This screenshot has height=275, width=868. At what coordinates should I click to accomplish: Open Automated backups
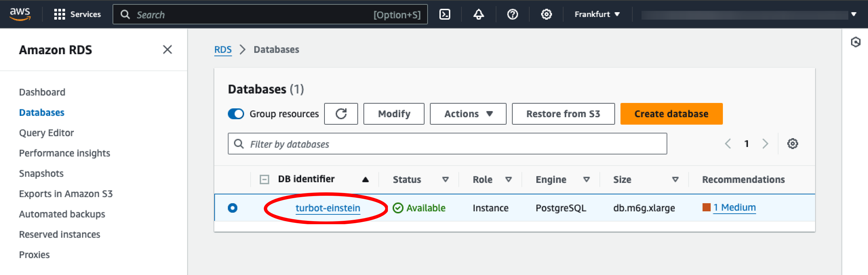pos(62,214)
